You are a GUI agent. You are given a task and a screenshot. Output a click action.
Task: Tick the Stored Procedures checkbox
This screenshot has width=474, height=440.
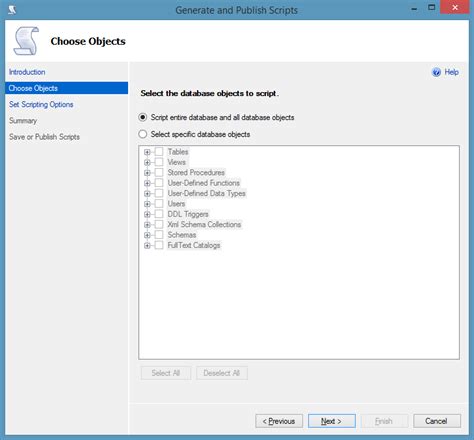[x=159, y=173]
